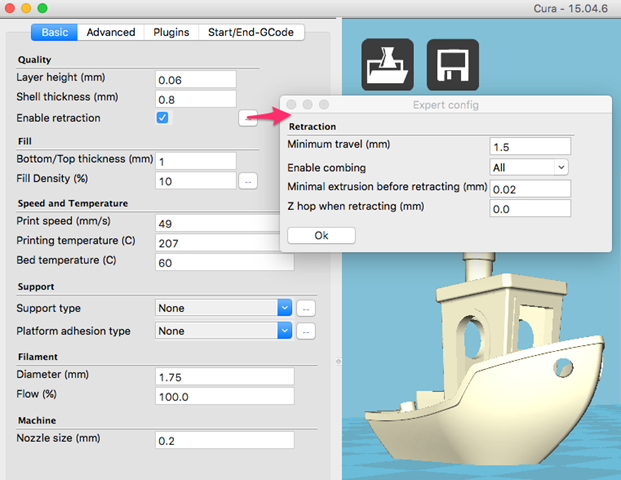Click the Nozzle size input field
The height and width of the screenshot is (480, 621).
point(225,440)
